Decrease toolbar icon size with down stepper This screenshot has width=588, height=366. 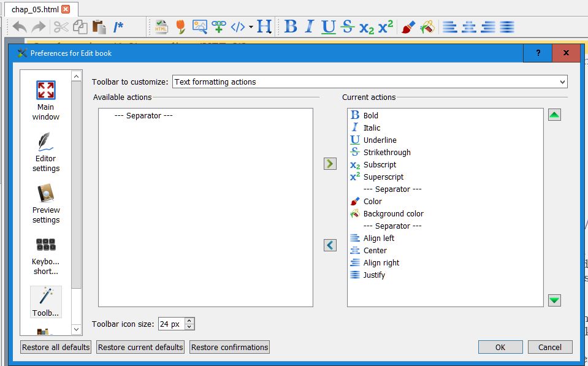[x=189, y=327]
